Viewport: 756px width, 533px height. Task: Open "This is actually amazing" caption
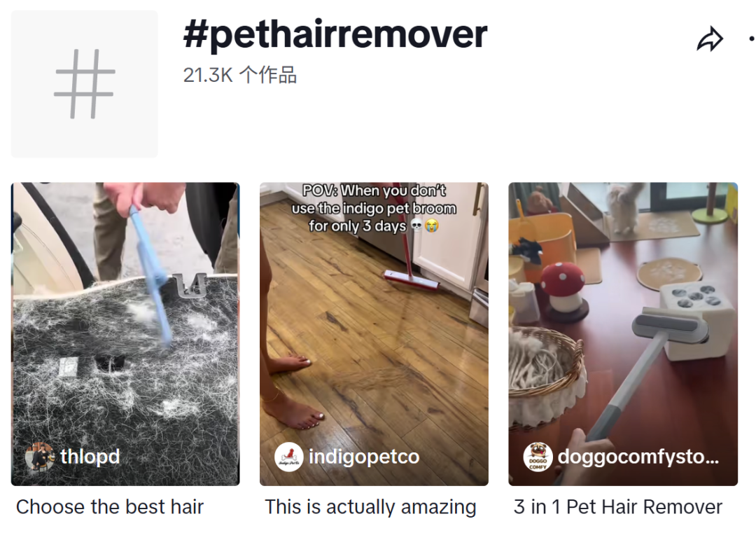pyautogui.click(x=370, y=507)
